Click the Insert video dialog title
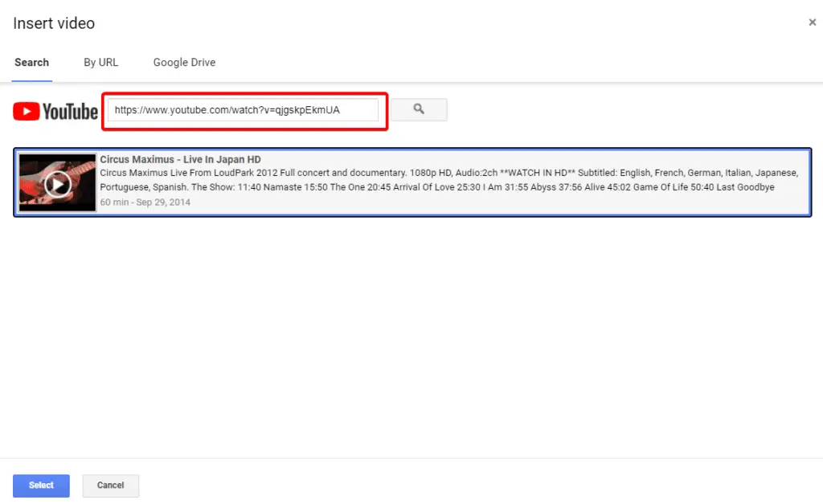823x504 pixels. (53, 23)
